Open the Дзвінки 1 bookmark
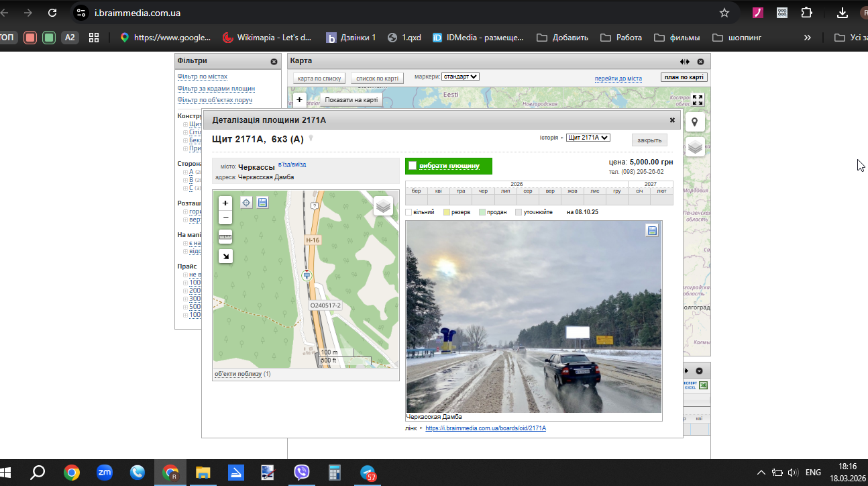 tap(351, 38)
